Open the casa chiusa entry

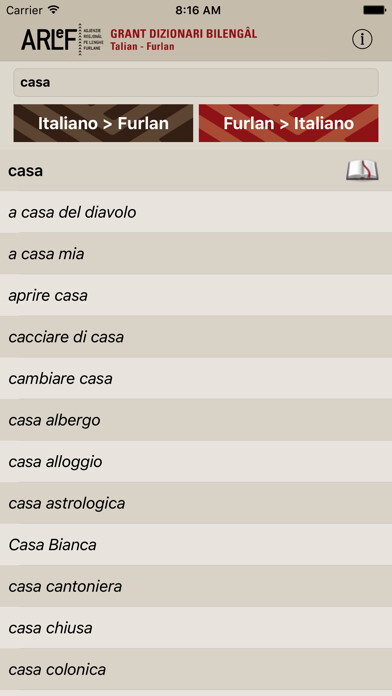click(x=196, y=628)
